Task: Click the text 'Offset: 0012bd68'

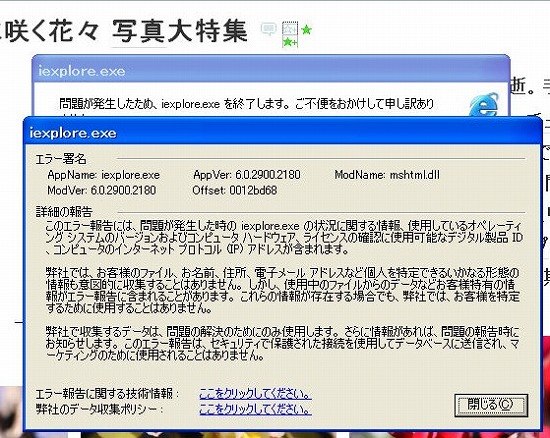Action: 235,190
